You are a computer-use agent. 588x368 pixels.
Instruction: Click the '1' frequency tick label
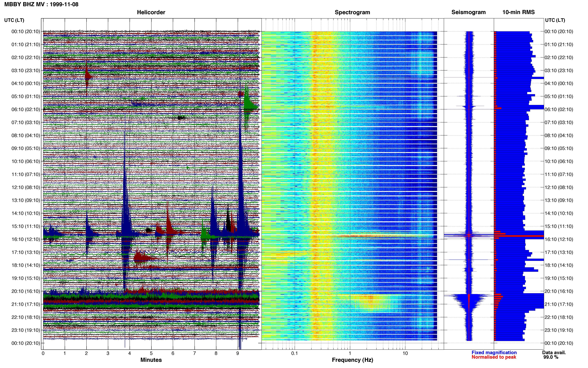[350, 353]
